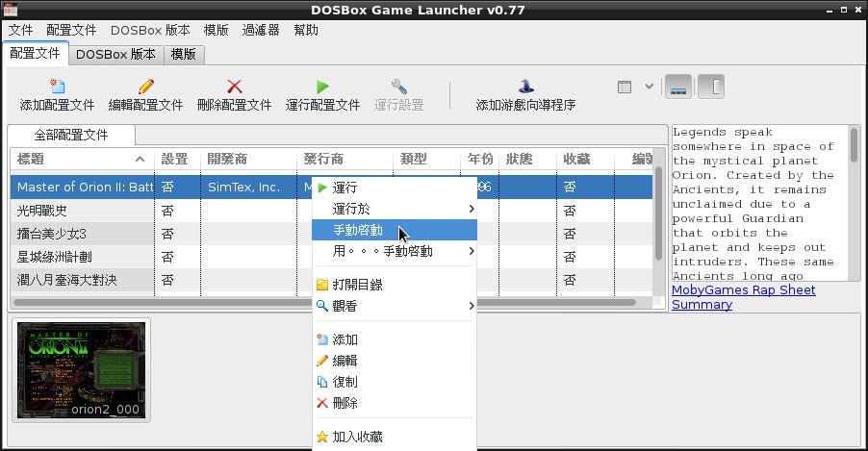Open the 文件 menu

click(21, 30)
